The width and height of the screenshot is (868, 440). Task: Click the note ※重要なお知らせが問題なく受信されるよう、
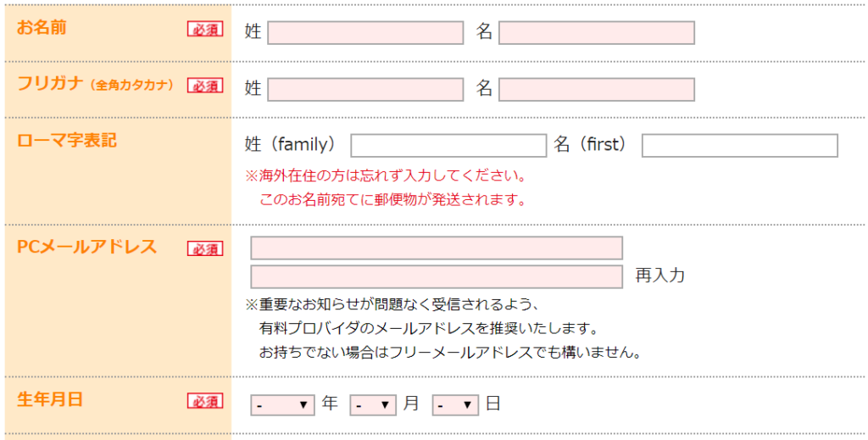click(392, 304)
